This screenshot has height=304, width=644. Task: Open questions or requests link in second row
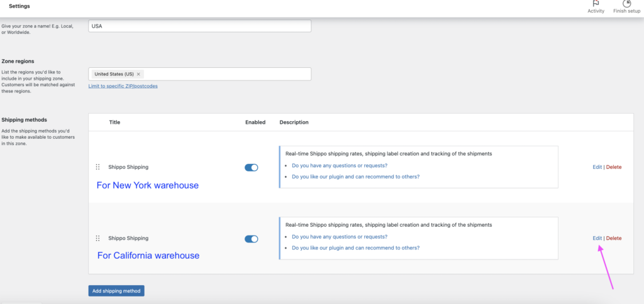click(x=340, y=237)
